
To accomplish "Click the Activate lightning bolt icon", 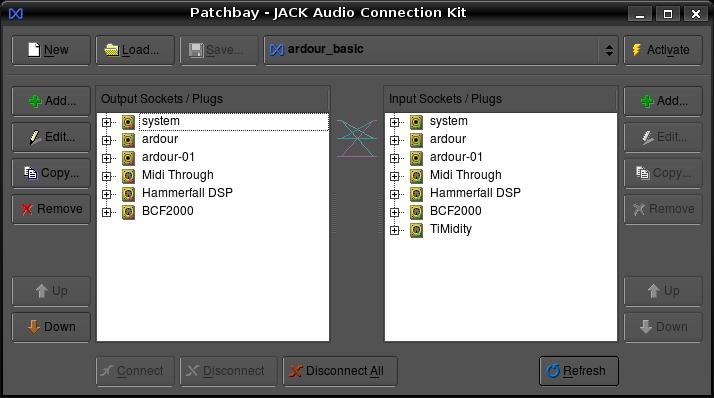I will [637, 50].
